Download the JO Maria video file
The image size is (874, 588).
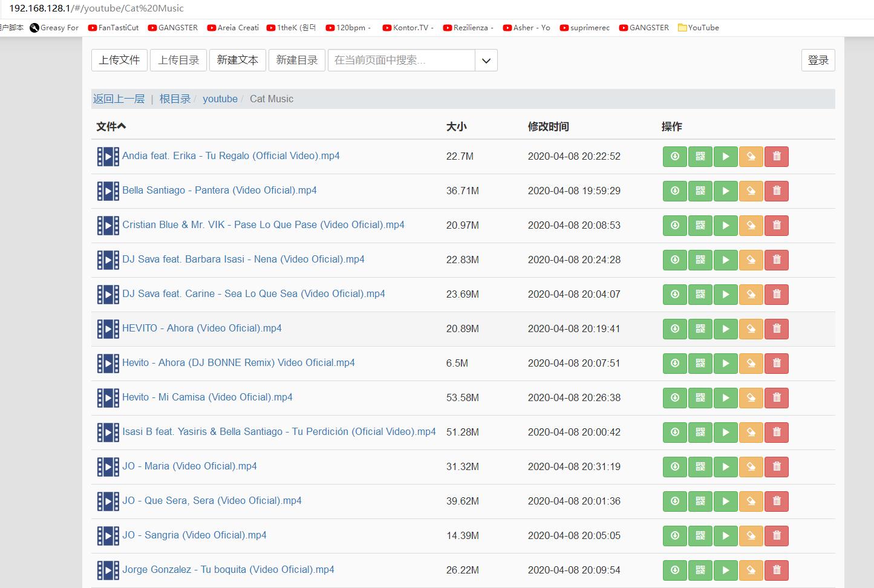coord(674,467)
